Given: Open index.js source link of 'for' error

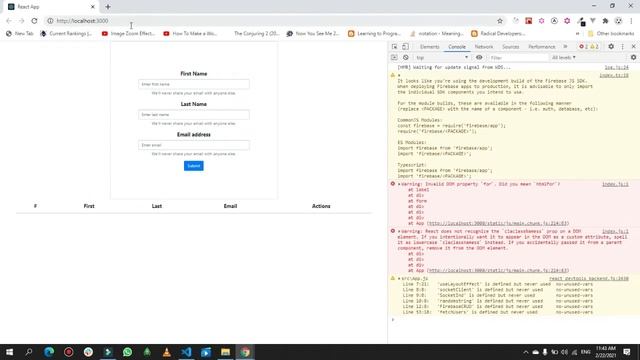Looking at the screenshot, I should point(615,184).
